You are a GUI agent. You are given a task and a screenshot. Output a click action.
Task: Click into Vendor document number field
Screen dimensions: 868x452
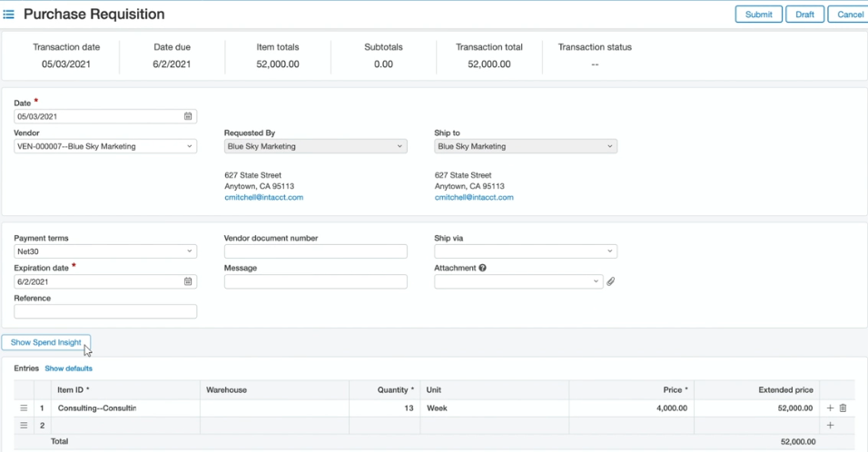[315, 251]
